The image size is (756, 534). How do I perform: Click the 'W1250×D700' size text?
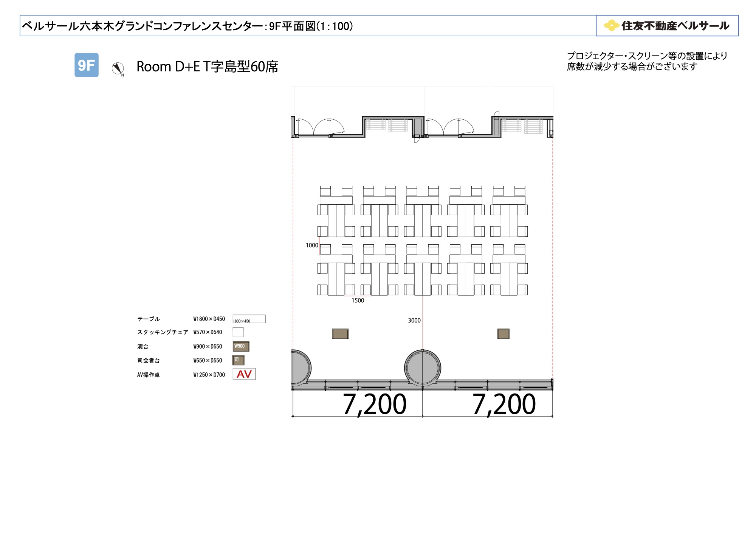(x=209, y=375)
